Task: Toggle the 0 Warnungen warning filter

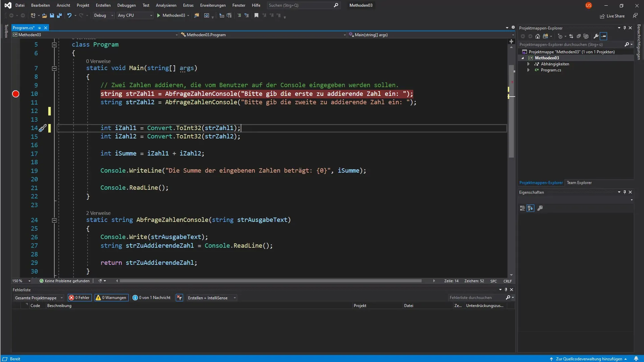Action: 111,298
